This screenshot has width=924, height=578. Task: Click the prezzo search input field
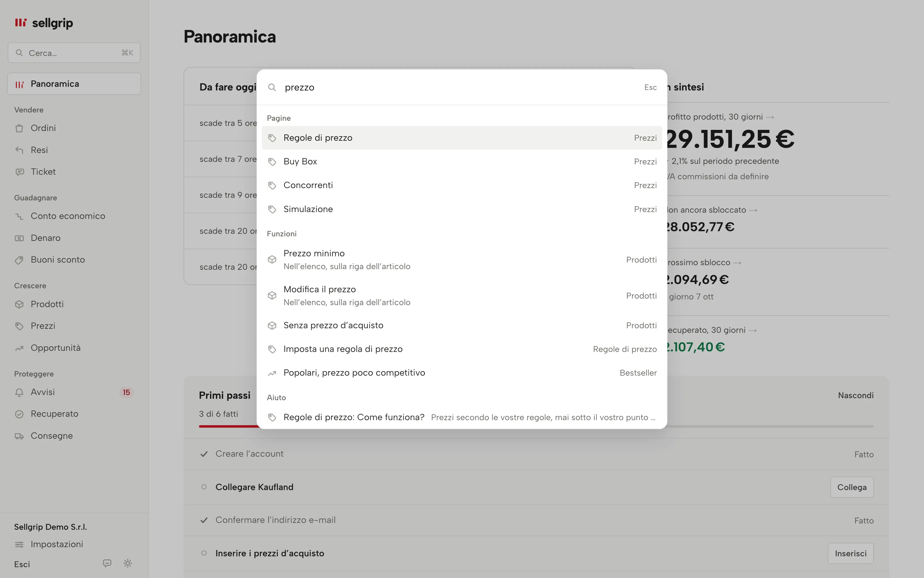point(460,87)
